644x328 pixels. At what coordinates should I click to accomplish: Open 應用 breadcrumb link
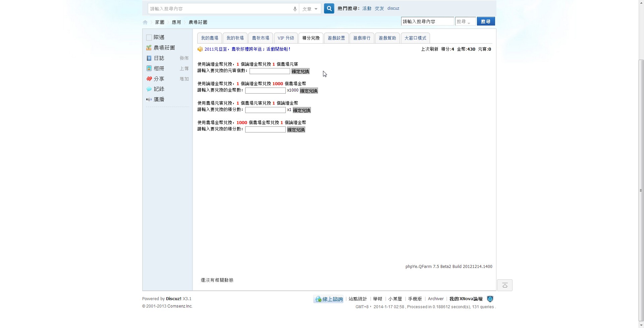(176, 22)
